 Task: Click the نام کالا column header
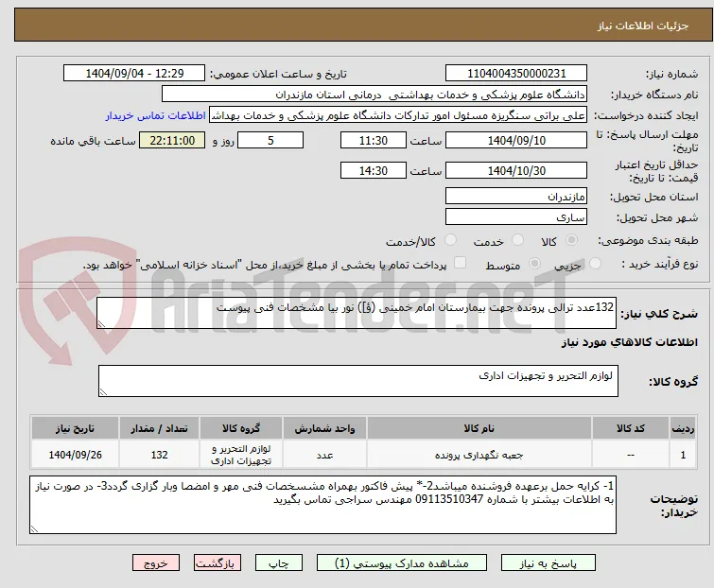[x=479, y=429]
